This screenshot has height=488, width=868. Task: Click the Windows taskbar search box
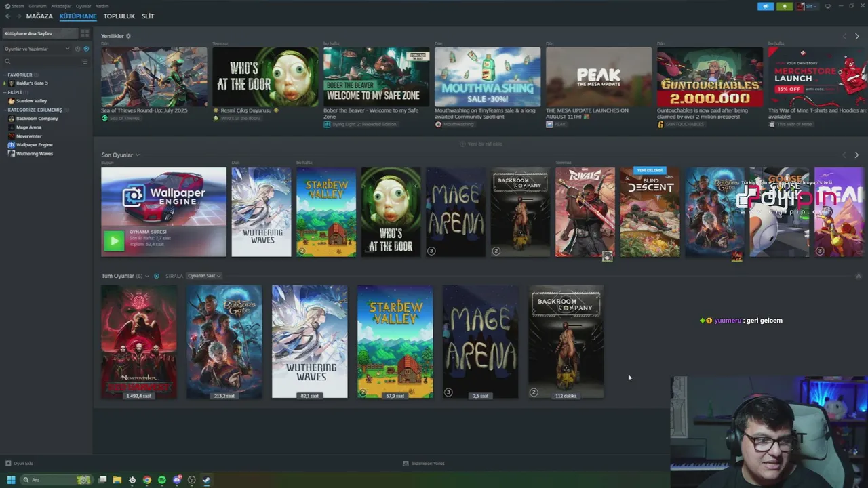56,480
